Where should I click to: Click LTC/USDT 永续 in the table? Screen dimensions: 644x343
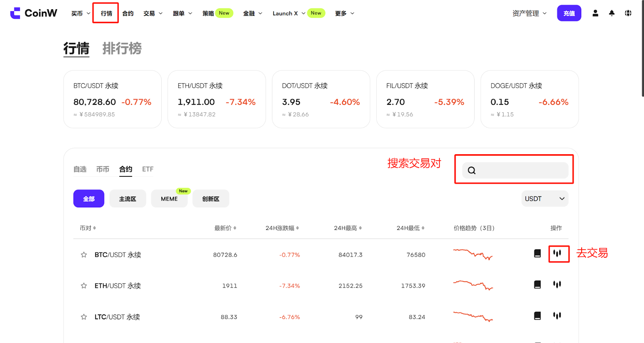pos(117,317)
